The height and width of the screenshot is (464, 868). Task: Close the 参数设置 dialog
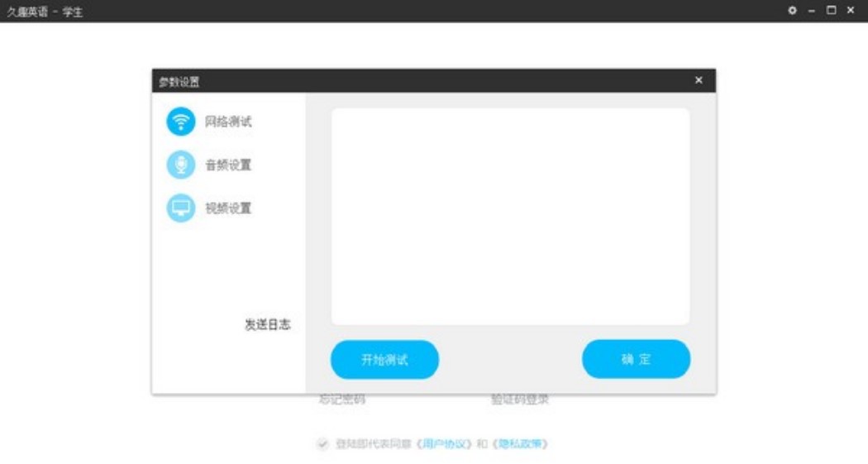[699, 80]
